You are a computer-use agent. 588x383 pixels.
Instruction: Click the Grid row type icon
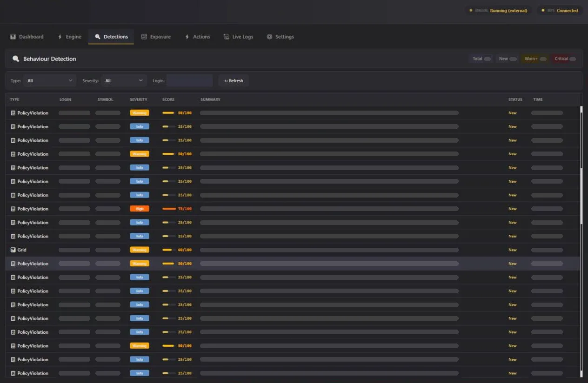(13, 250)
